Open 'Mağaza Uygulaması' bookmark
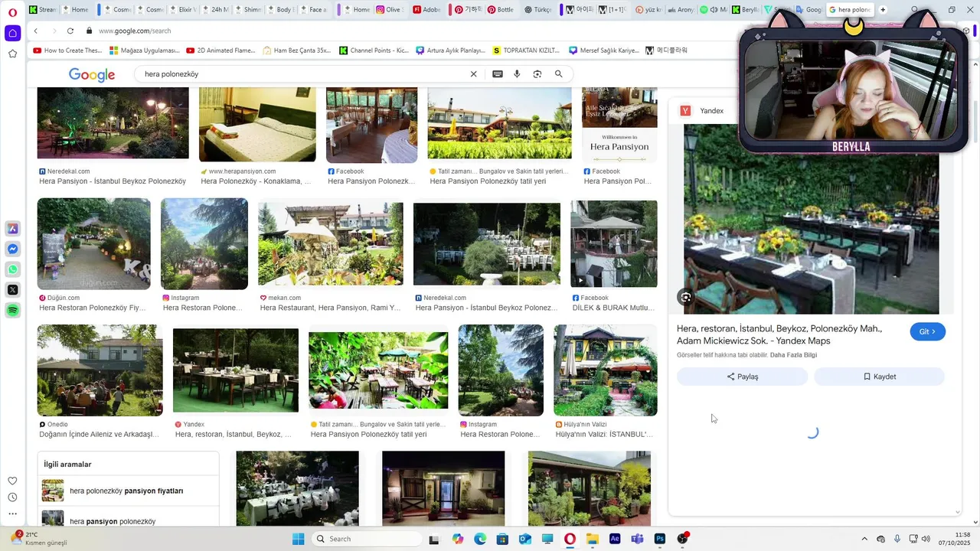This screenshot has height=551, width=980. [145, 51]
